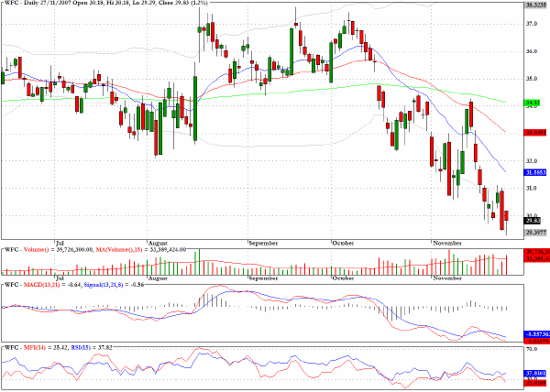Click the 70.0 oscillator axis label

(x=532, y=349)
